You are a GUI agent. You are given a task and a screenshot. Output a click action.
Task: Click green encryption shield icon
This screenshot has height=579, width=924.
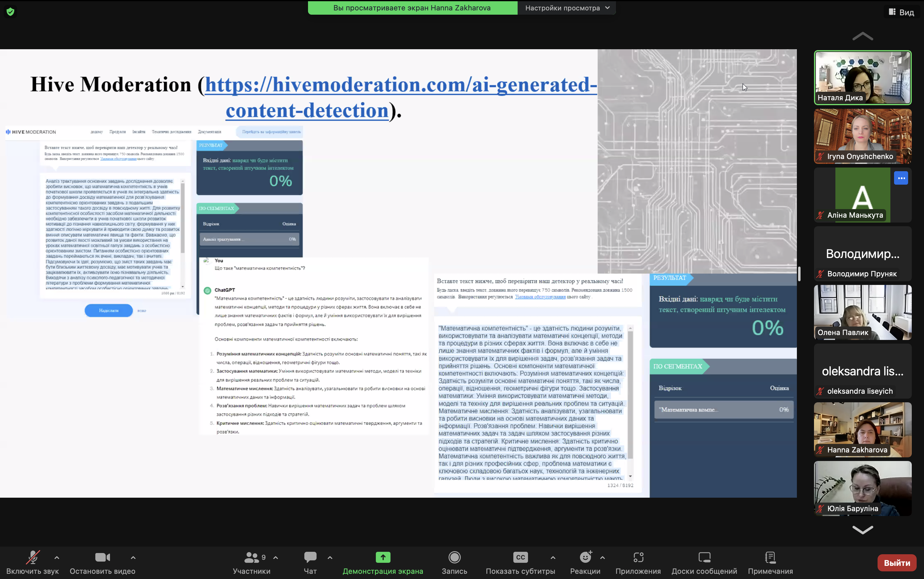10,12
